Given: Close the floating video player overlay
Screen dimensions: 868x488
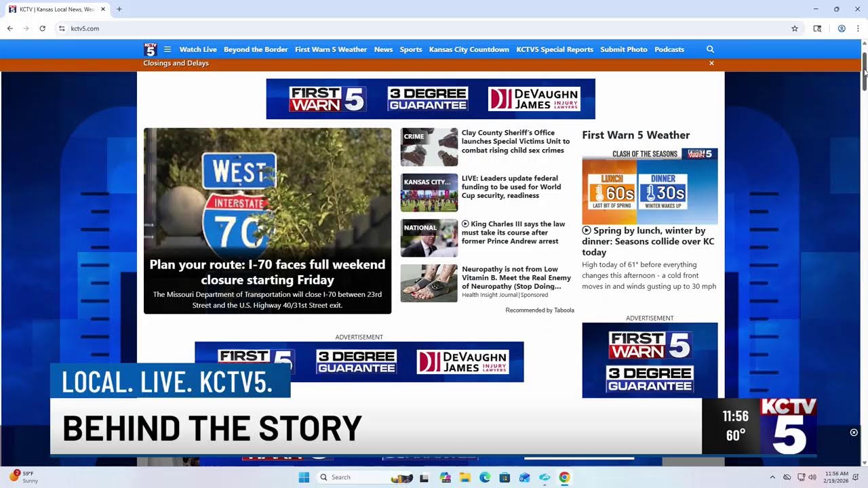Looking at the screenshot, I should 854,432.
